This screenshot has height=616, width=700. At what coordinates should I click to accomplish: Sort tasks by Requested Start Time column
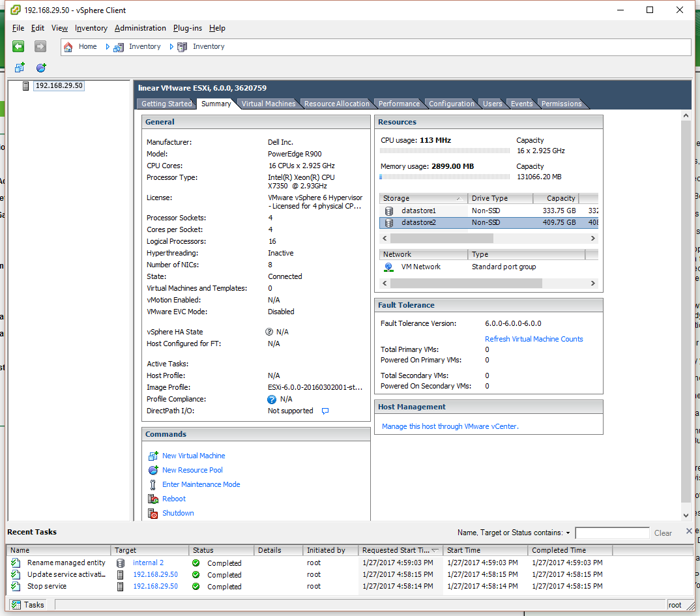(x=400, y=550)
